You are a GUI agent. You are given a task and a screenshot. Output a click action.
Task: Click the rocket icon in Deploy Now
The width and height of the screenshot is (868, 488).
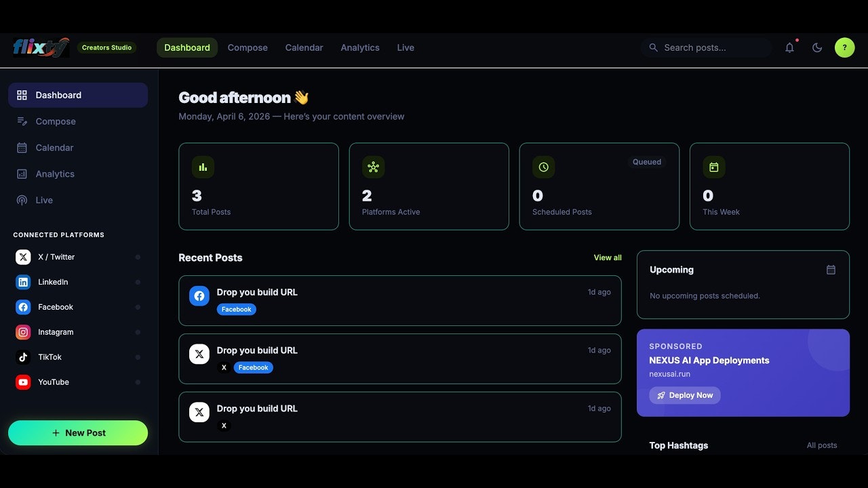pyautogui.click(x=661, y=395)
